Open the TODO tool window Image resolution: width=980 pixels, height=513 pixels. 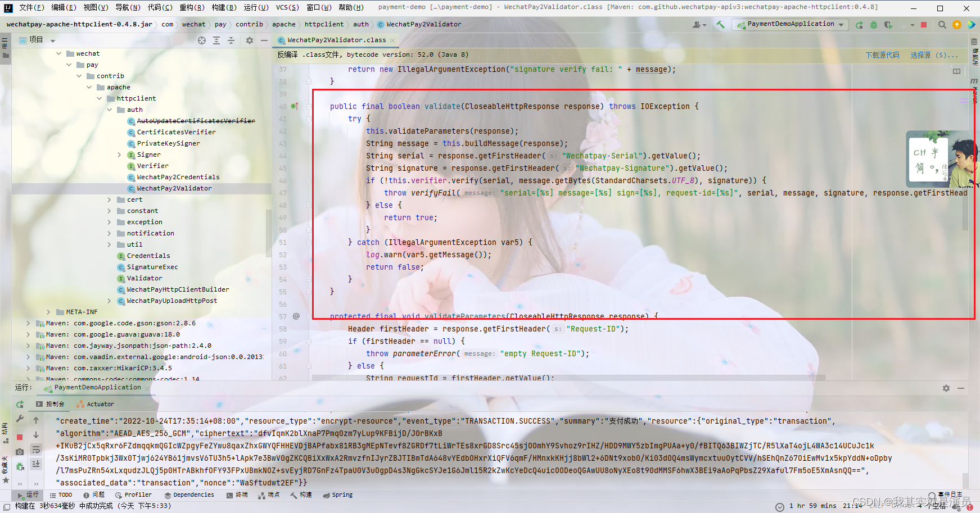click(x=61, y=495)
